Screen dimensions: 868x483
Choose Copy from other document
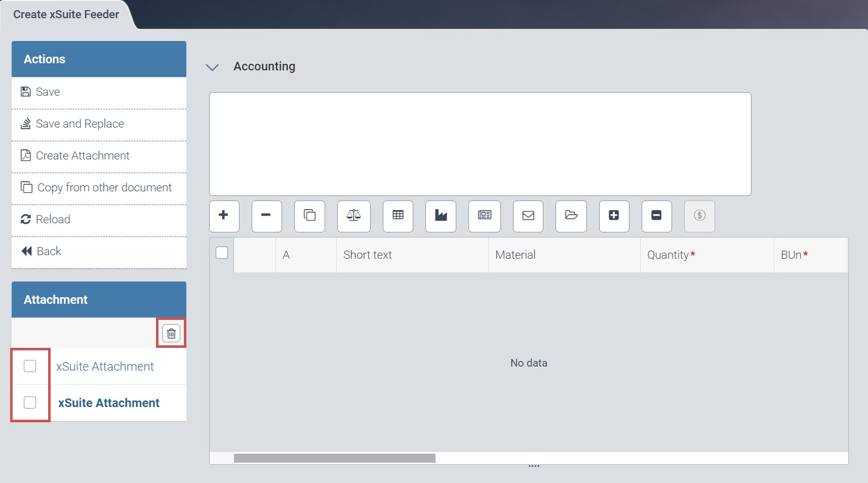pos(104,188)
